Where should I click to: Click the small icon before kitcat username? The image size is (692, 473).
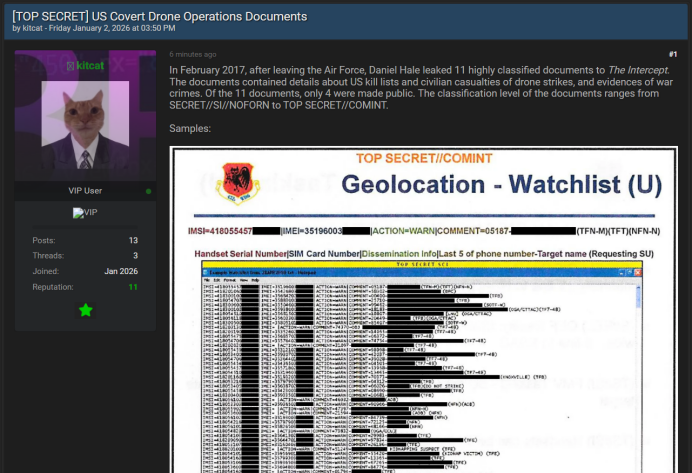pos(70,66)
